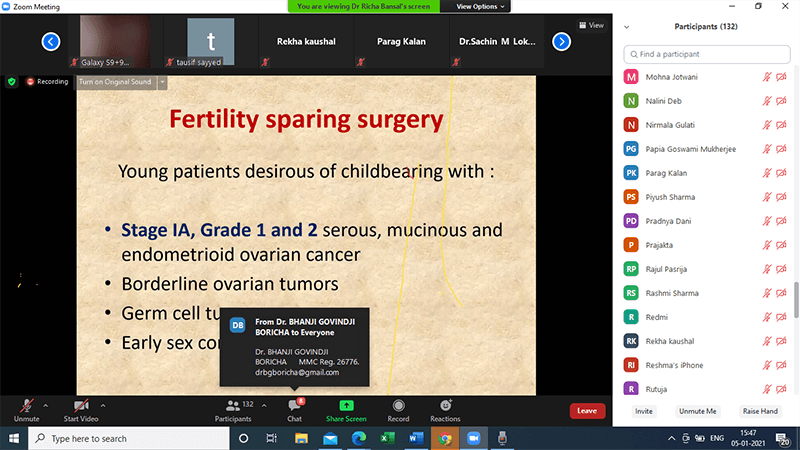Click the green encryption shield icon
Viewport: 800px width, 450px height.
(12, 81)
